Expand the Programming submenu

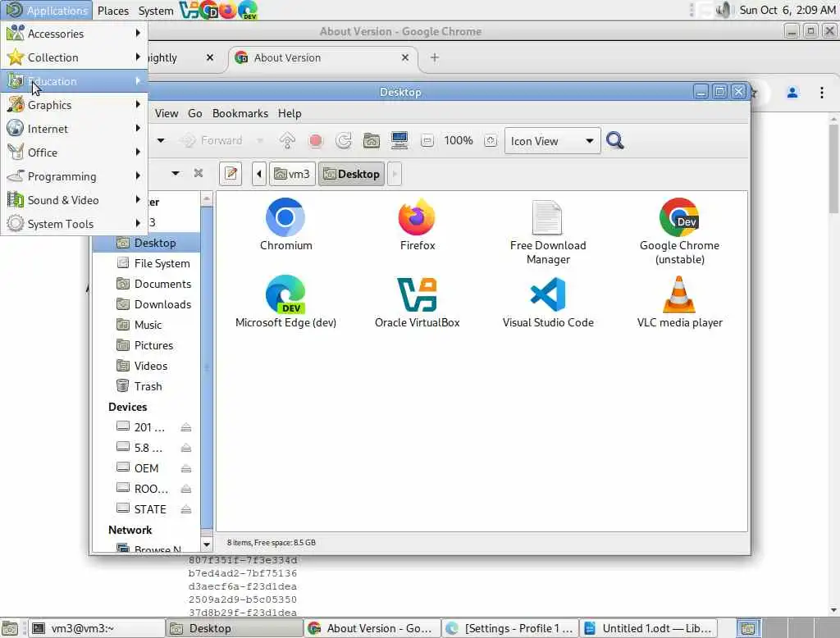(74, 176)
